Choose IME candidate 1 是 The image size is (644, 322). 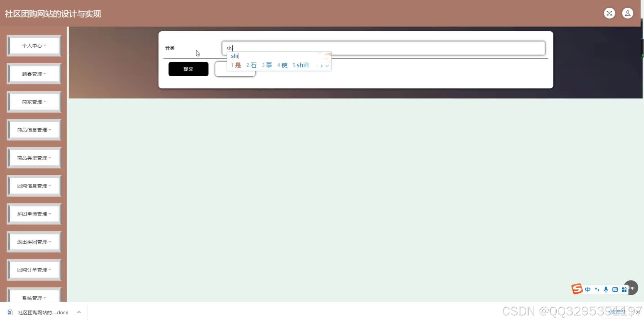point(236,65)
